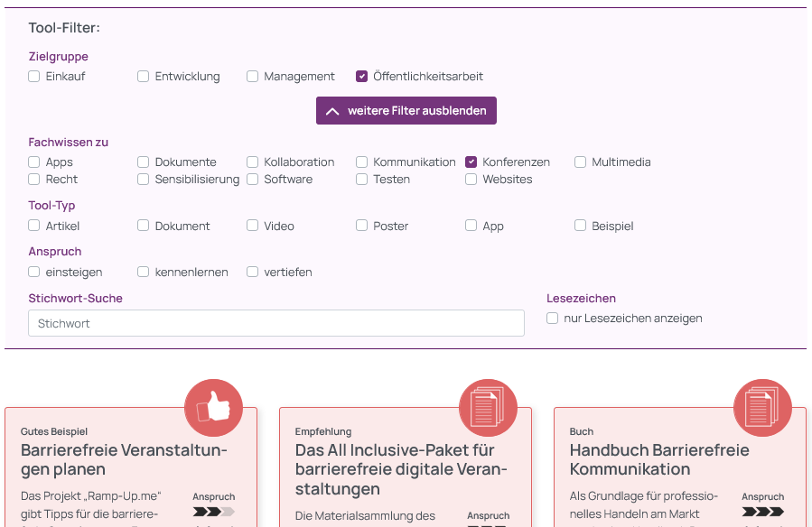This screenshot has width=812, height=527.
Task: Enable the vertiefen checkbox
Action: coord(252,272)
